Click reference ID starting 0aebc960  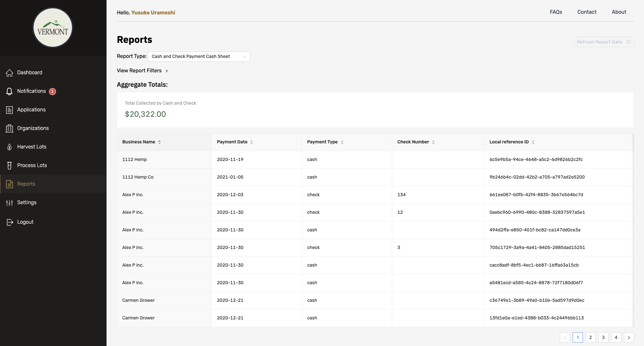click(x=537, y=212)
